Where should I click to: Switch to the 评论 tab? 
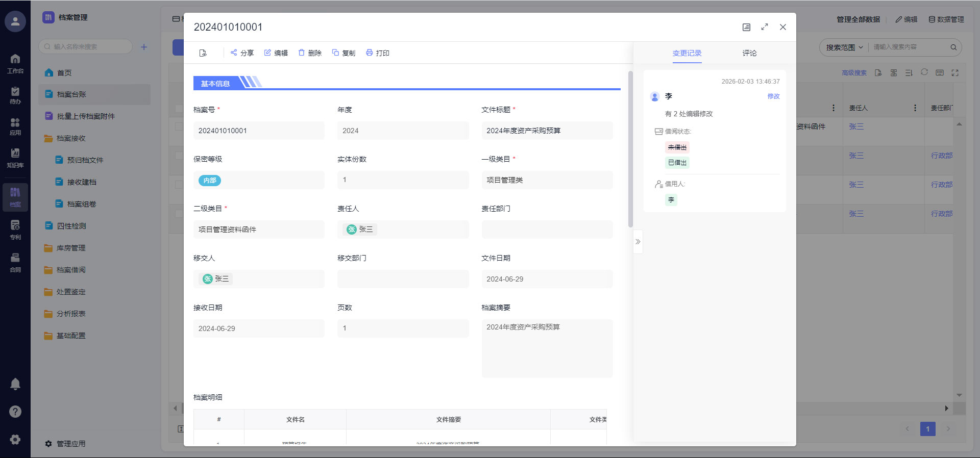749,53
